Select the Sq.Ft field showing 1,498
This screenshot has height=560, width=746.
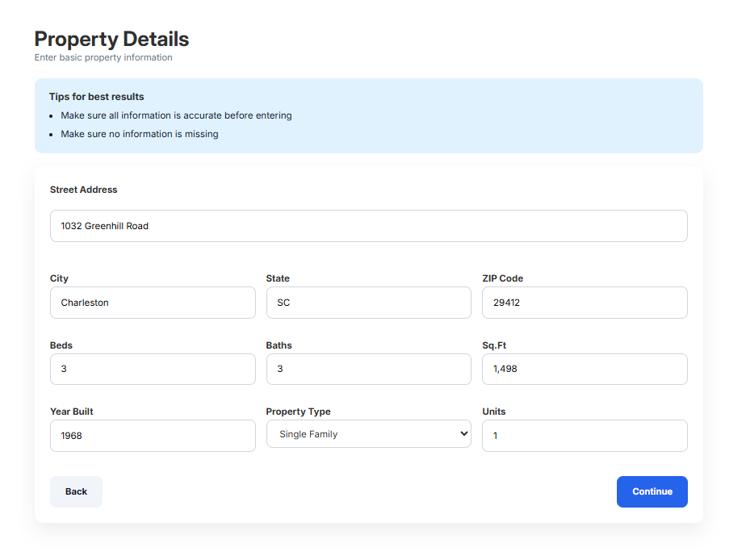(x=584, y=369)
